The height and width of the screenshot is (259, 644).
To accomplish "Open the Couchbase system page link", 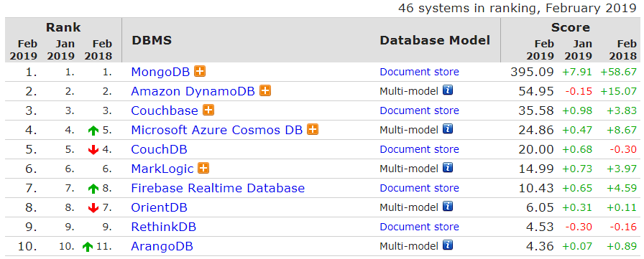I will (165, 110).
